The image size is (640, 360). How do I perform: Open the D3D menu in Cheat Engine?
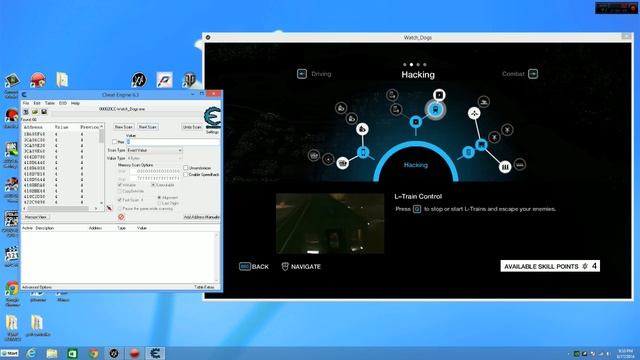(63, 103)
